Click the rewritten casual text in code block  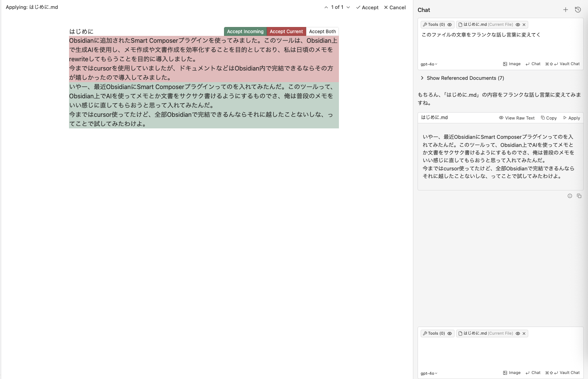click(x=499, y=157)
